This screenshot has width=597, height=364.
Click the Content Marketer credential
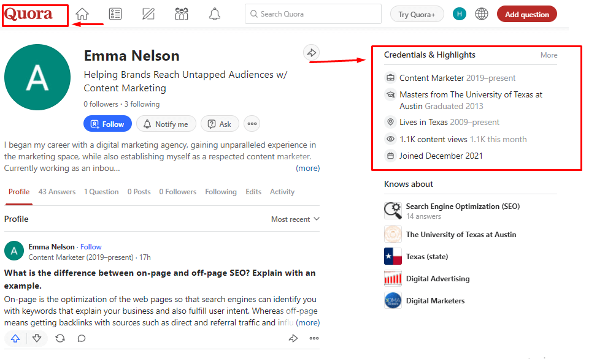pyautogui.click(x=457, y=78)
